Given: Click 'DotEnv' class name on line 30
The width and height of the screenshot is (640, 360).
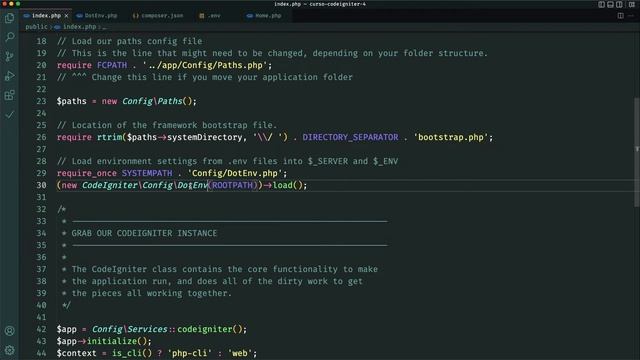Looking at the screenshot, I should (193, 185).
